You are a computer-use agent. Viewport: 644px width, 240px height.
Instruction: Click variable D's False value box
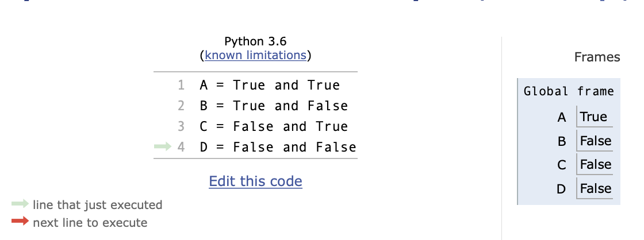595,188
